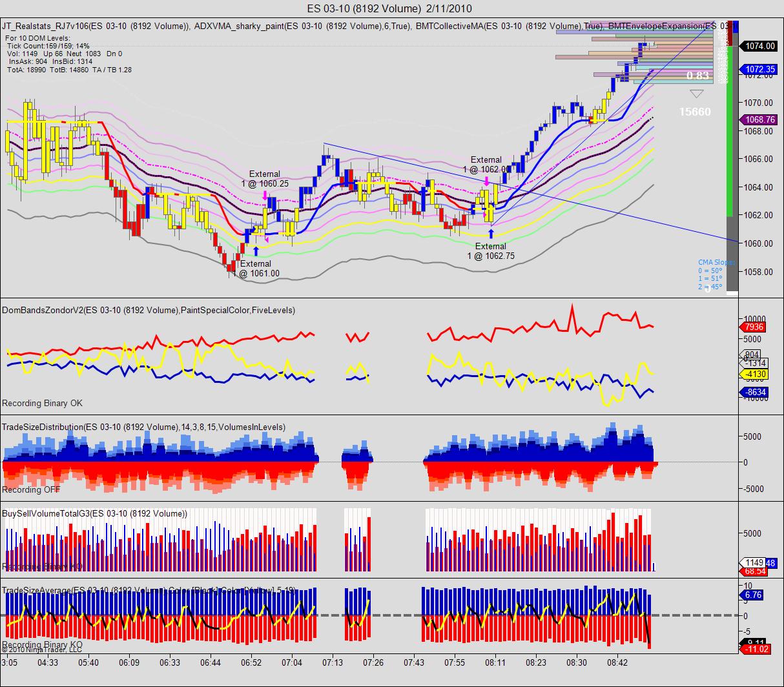
Task: Click the red -11.02 value marker
Action: [x=756, y=649]
